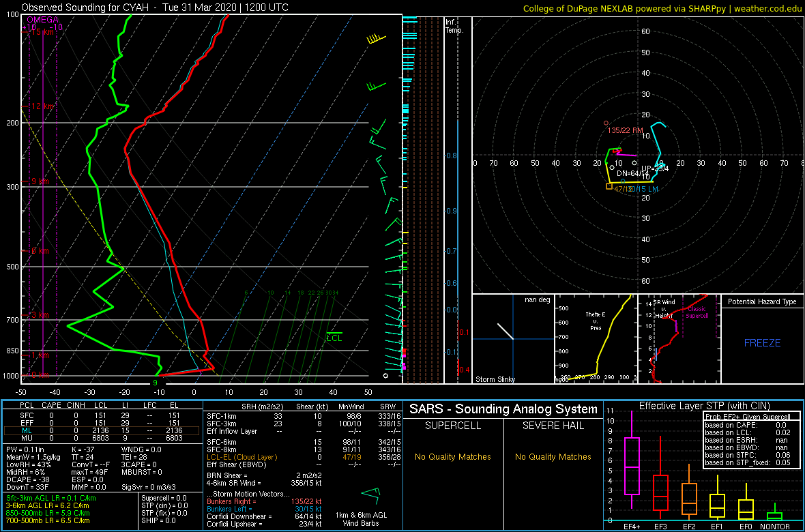The image size is (805, 532).
Task: Click the Potential Hazard Type heading
Action: point(762,302)
